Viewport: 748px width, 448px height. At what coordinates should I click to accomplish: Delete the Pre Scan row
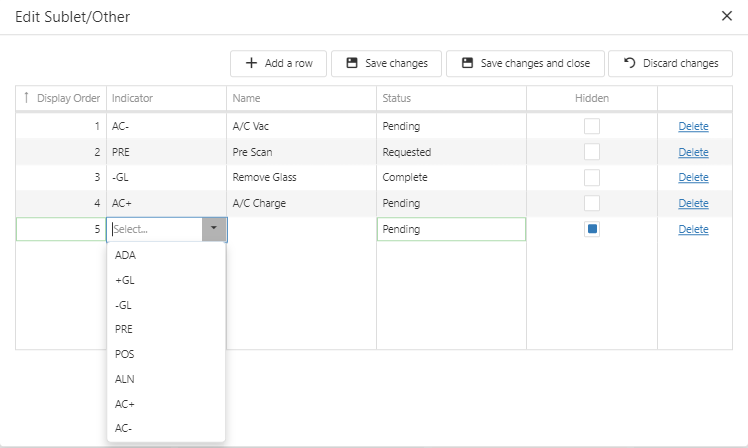click(x=693, y=152)
